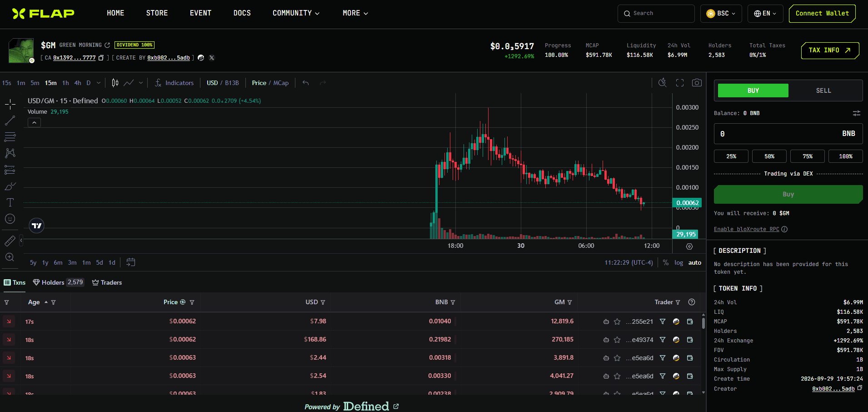This screenshot has height=412, width=868.
Task: Click the Search field in header
Action: tap(656, 14)
